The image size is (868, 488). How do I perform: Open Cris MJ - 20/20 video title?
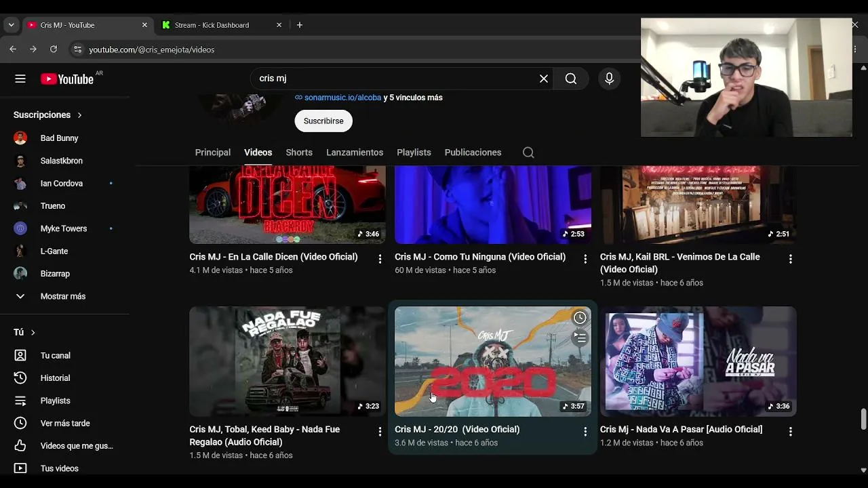[x=457, y=430]
